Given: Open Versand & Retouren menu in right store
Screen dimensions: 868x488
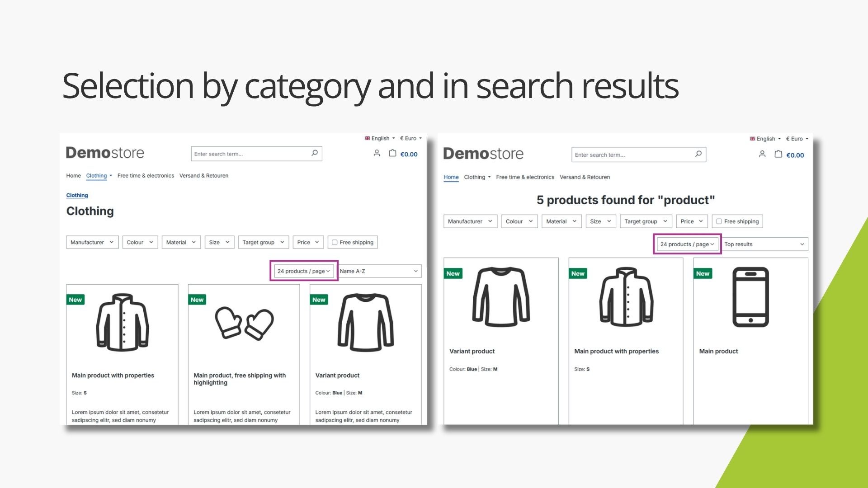Looking at the screenshot, I should tap(585, 177).
